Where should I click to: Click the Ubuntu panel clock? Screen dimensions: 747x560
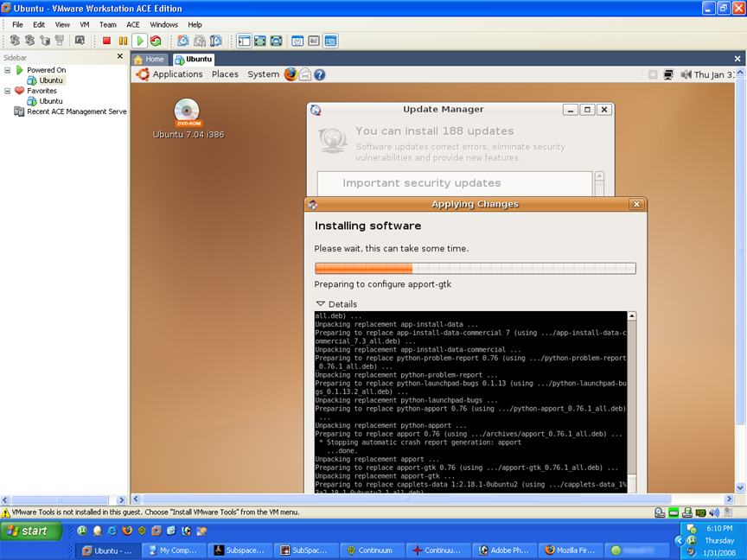coord(715,75)
